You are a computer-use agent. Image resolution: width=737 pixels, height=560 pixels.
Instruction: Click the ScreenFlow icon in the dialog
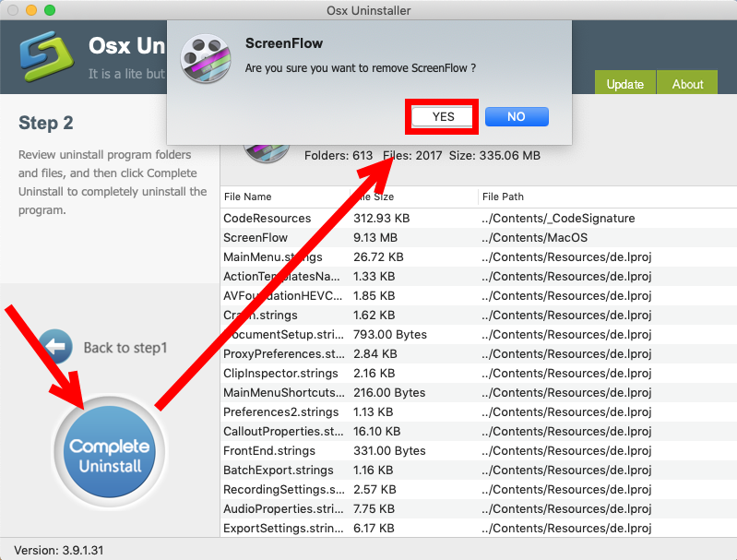pyautogui.click(x=206, y=59)
